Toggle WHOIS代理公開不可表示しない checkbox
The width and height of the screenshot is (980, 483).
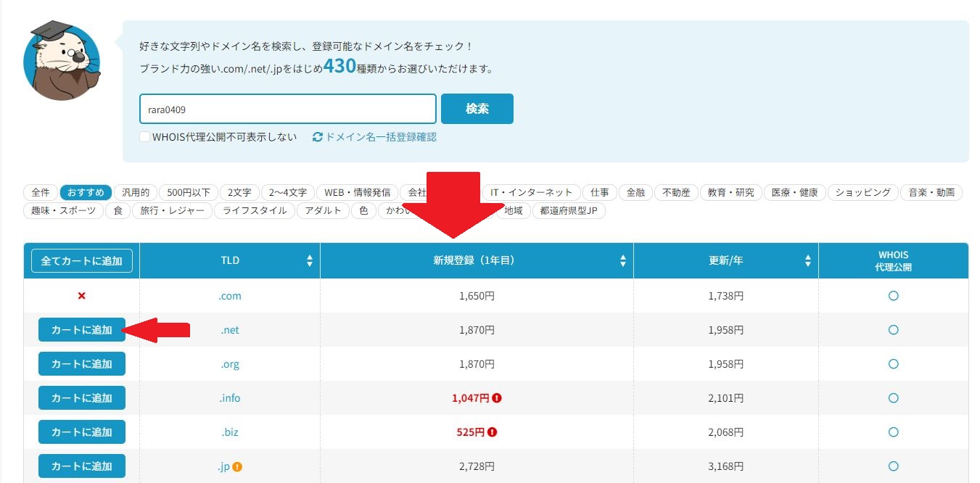(145, 137)
